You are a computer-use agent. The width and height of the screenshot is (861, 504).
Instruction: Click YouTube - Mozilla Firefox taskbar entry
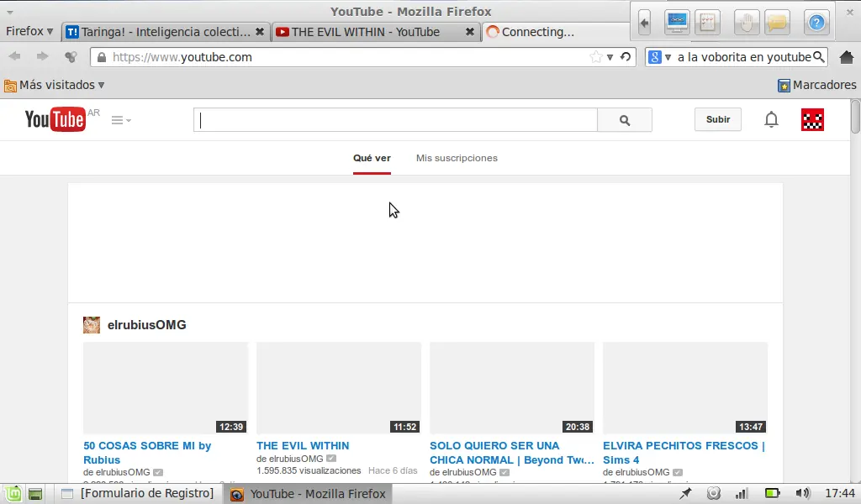tap(308, 494)
